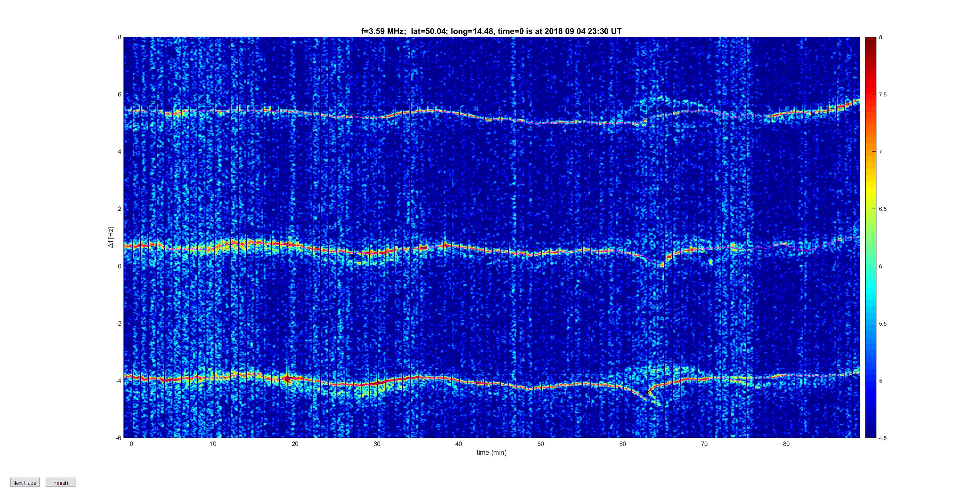Click the 'time (min)' x-axis label
This screenshot has width=980, height=492.
pyautogui.click(x=492, y=452)
